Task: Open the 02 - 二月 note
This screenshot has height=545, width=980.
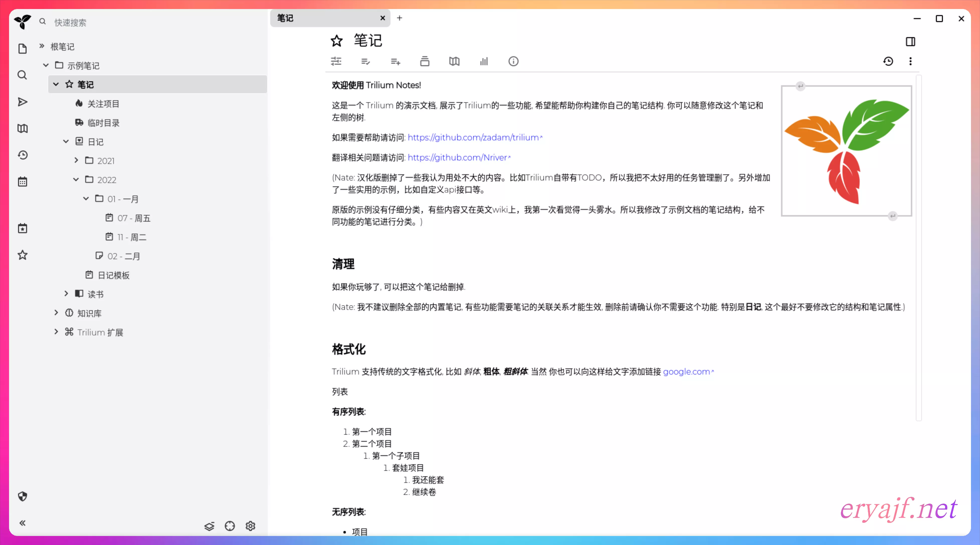Action: pos(124,256)
